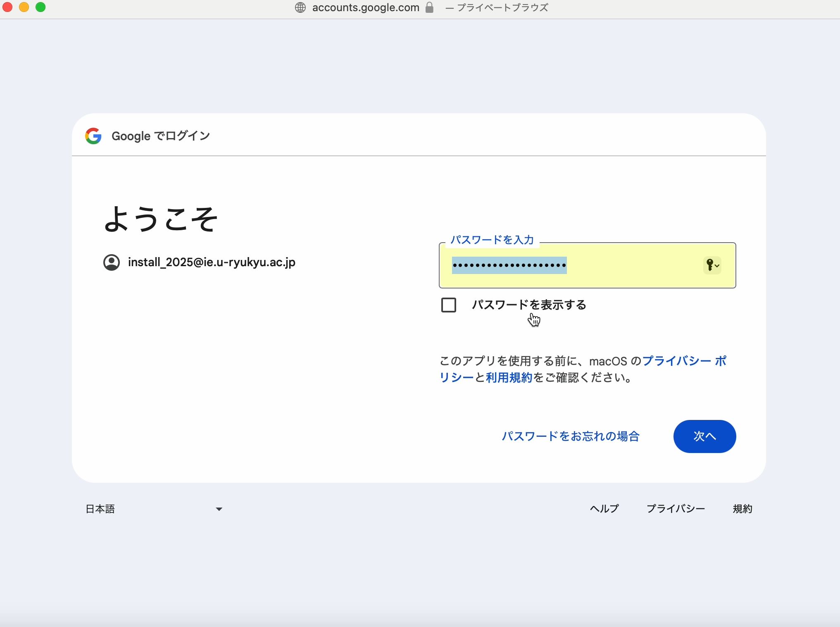Click the account avatar icon
Viewport: 840px width, 627px height.
coord(112,262)
